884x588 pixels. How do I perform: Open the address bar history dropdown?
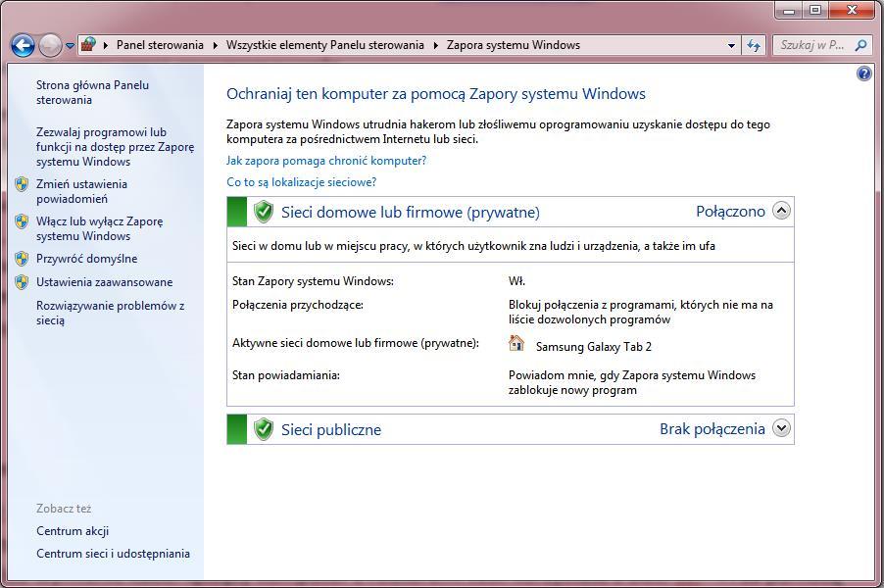pos(731,45)
